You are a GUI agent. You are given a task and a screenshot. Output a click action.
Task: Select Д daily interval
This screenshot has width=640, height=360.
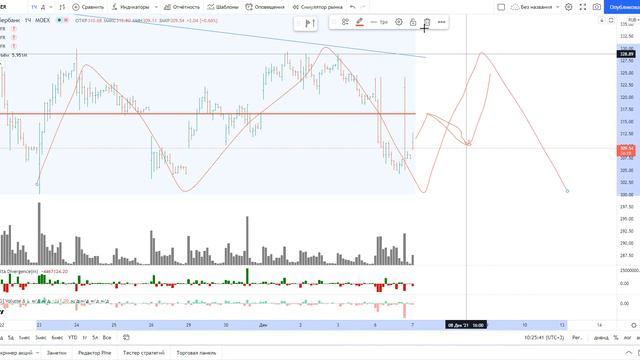click(43, 7)
